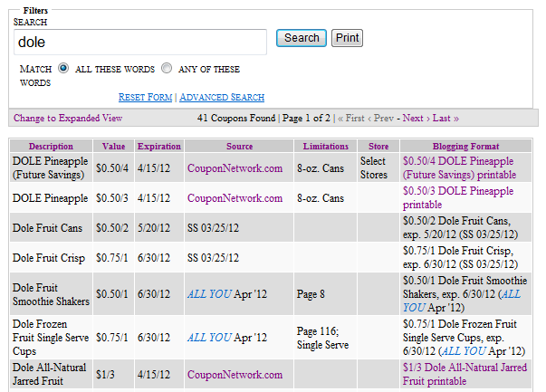The width and height of the screenshot is (546, 392).
Task: Click 'DOLE Pineapple (Future Savings)' description cell
Action: tap(50, 167)
